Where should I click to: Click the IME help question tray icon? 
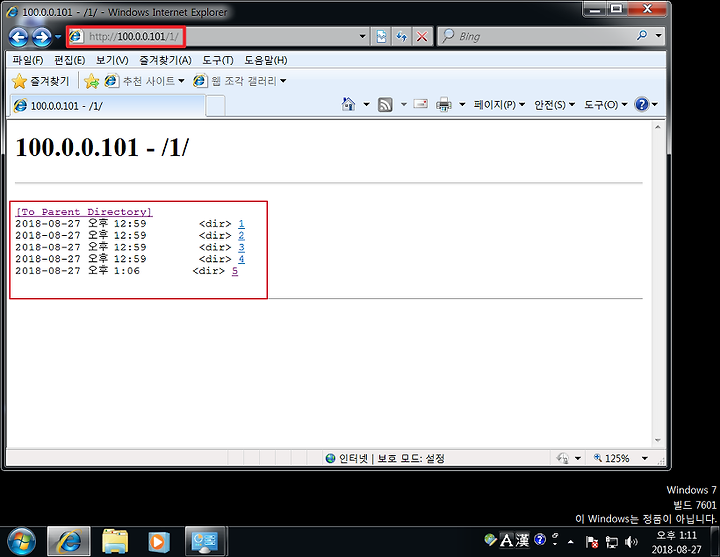click(x=540, y=540)
